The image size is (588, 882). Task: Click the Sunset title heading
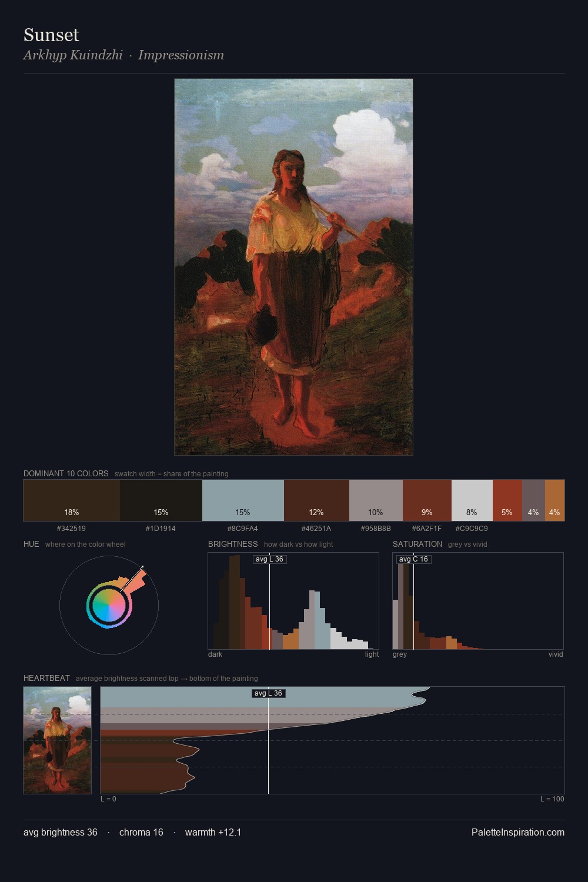point(51,35)
